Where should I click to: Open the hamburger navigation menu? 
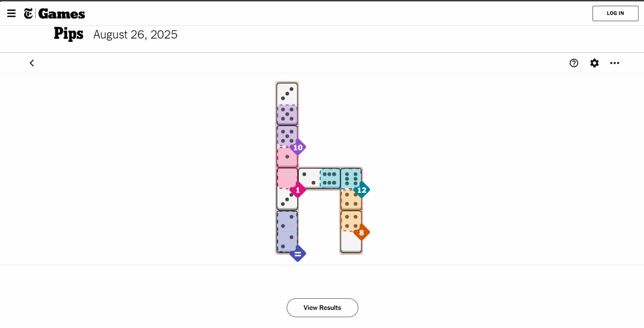(11, 13)
